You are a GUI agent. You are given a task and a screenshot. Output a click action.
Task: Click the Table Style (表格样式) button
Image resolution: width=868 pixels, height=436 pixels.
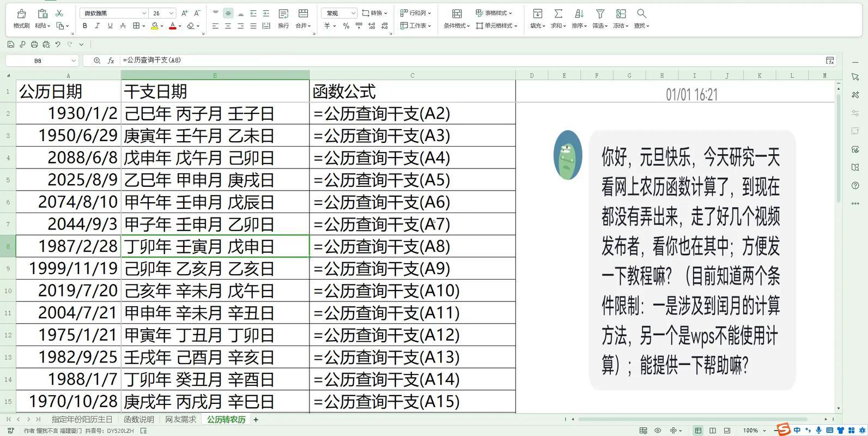point(494,13)
